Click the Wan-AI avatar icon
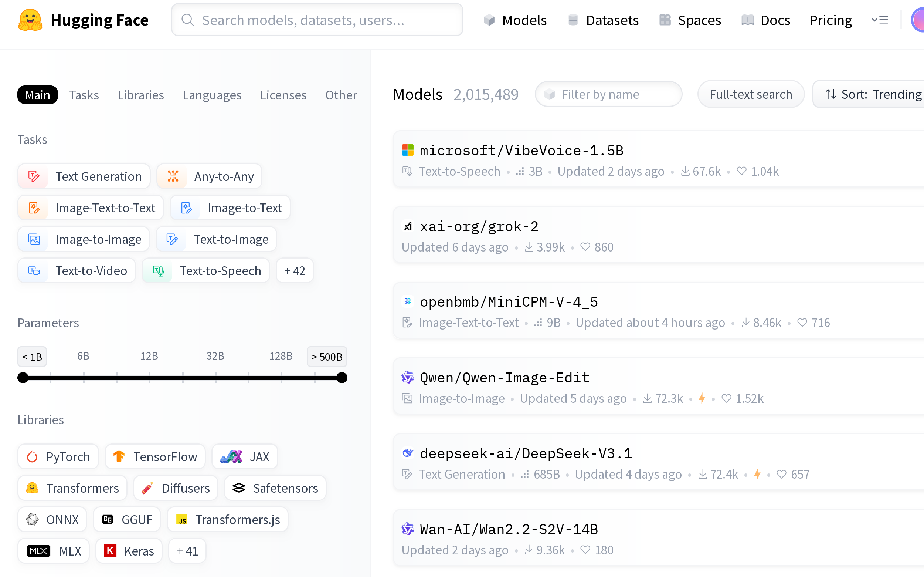The height and width of the screenshot is (577, 924). click(408, 529)
